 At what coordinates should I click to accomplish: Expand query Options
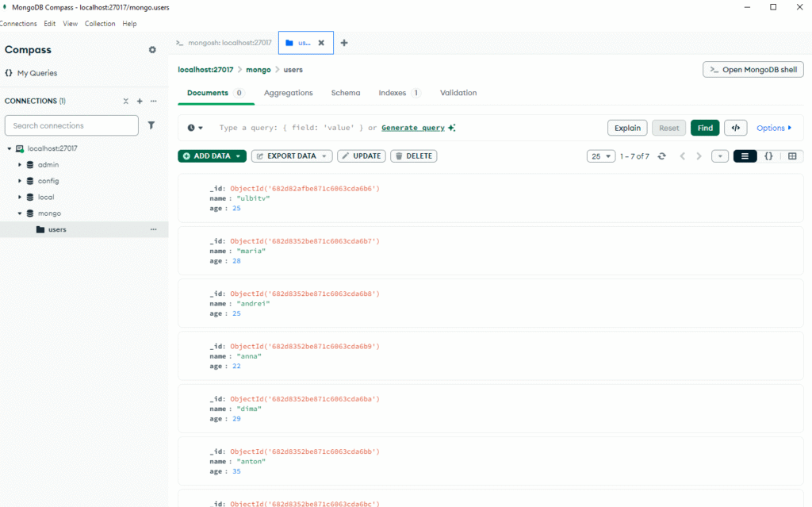click(x=774, y=128)
